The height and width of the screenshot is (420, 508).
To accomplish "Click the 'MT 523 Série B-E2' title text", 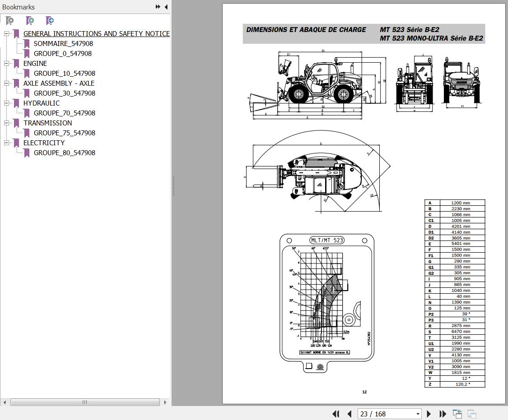I will [x=410, y=29].
